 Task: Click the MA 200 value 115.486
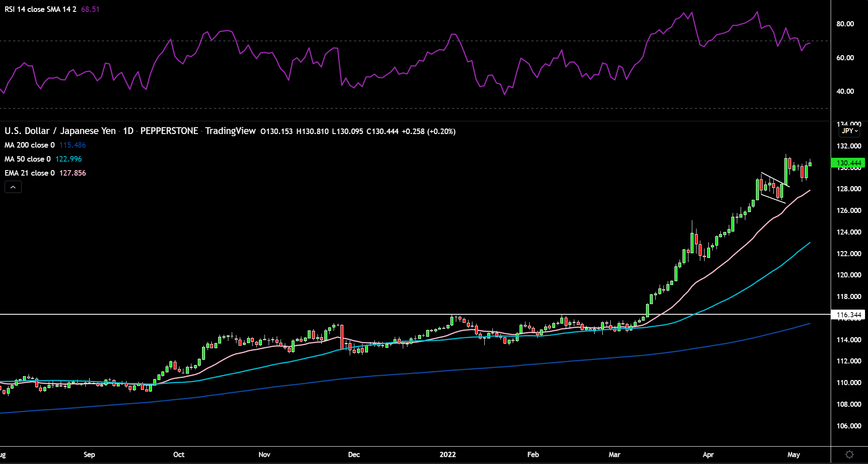[x=73, y=145]
